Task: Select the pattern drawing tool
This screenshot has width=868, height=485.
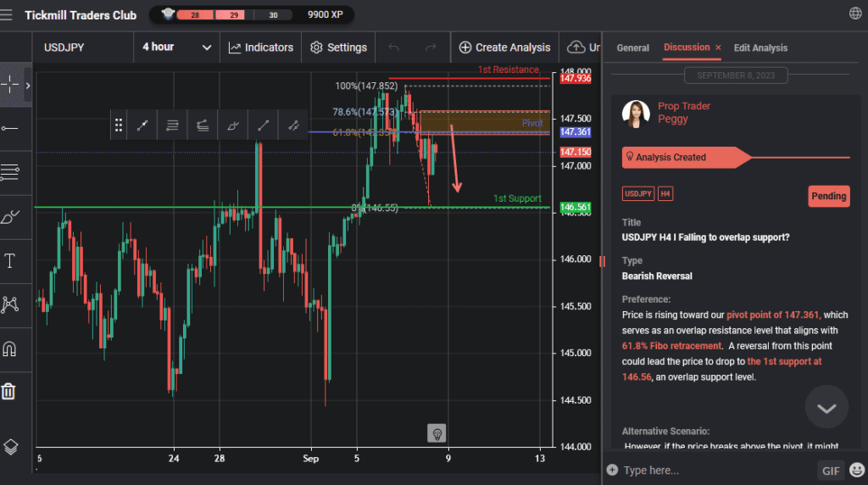Action: click(x=10, y=304)
